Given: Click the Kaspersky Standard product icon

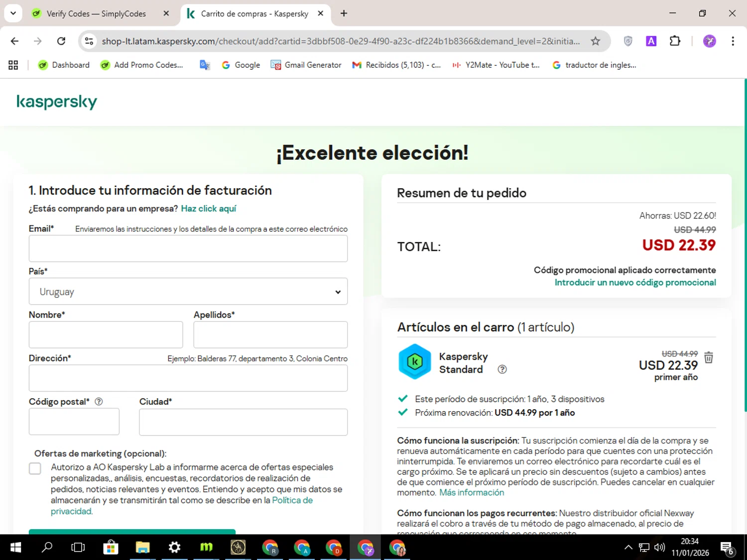Looking at the screenshot, I should coord(414,362).
